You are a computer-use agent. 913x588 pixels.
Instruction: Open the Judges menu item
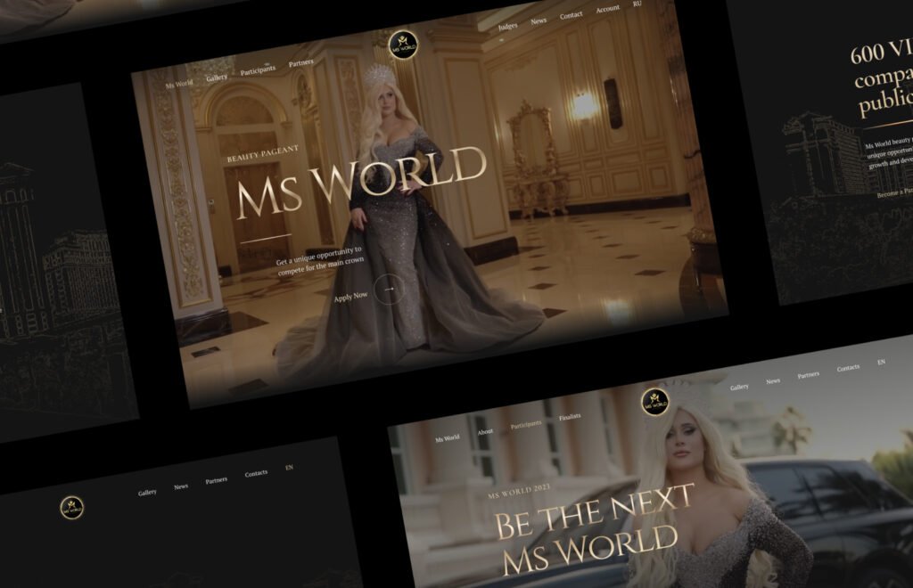[x=507, y=26]
